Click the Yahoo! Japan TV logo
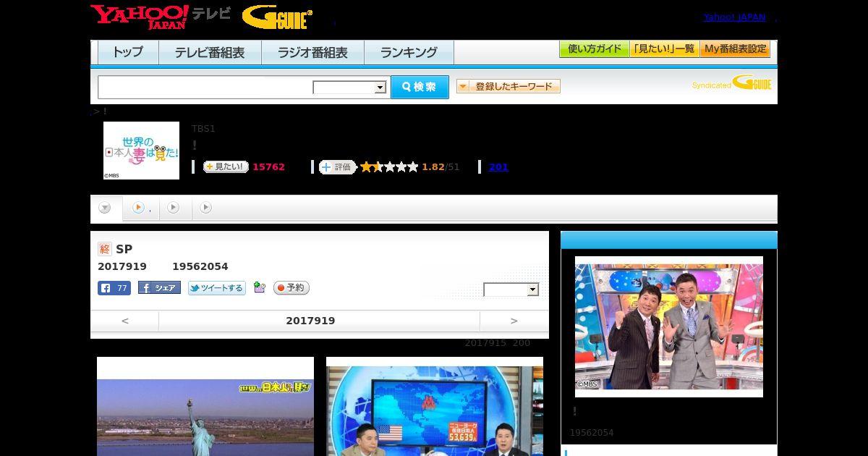Viewport: 868px width, 456px height. tap(160, 16)
